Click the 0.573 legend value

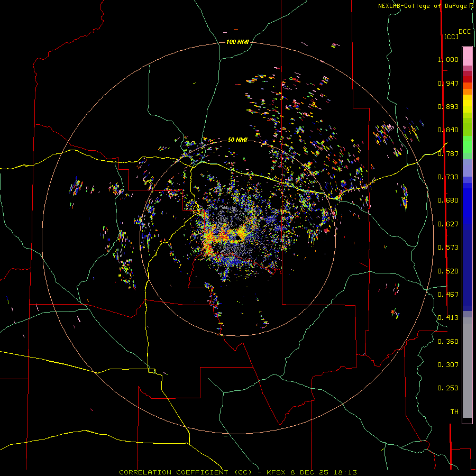coord(448,248)
